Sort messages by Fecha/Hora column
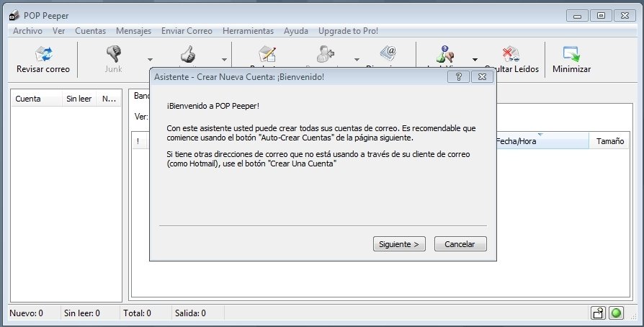644x327 pixels. point(542,141)
